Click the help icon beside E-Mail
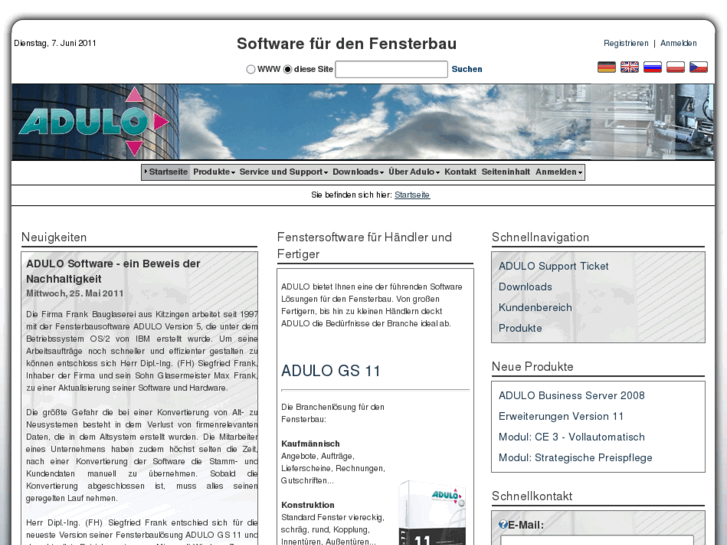The image size is (727, 545). [503, 525]
